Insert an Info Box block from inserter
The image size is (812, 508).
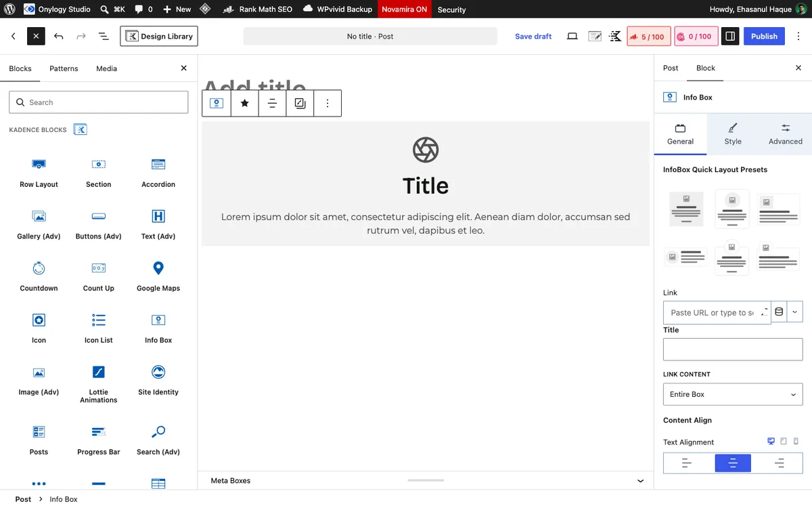[x=158, y=329]
